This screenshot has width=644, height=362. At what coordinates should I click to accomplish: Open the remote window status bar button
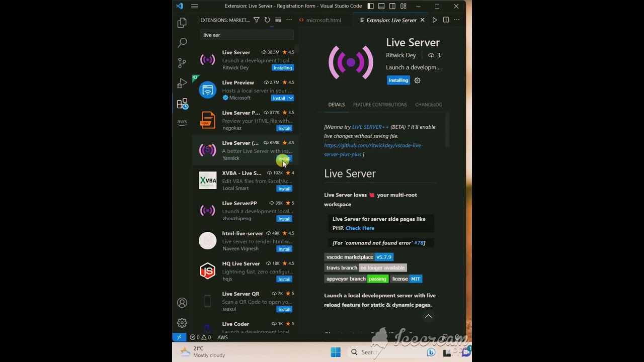pyautogui.click(x=179, y=337)
